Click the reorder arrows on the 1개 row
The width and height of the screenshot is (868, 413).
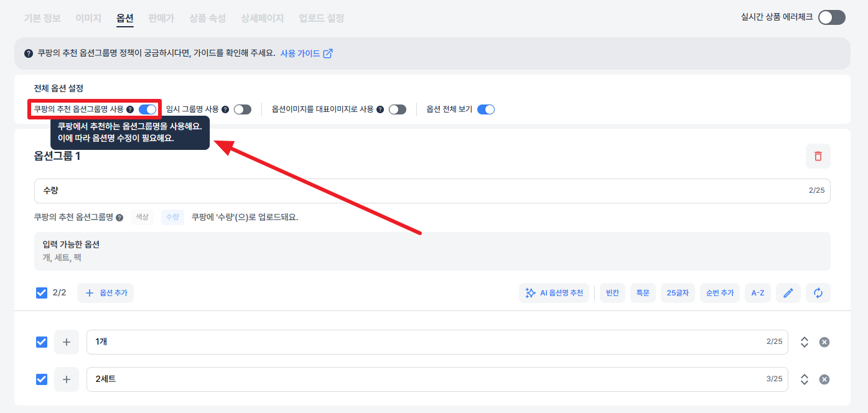[804, 342]
